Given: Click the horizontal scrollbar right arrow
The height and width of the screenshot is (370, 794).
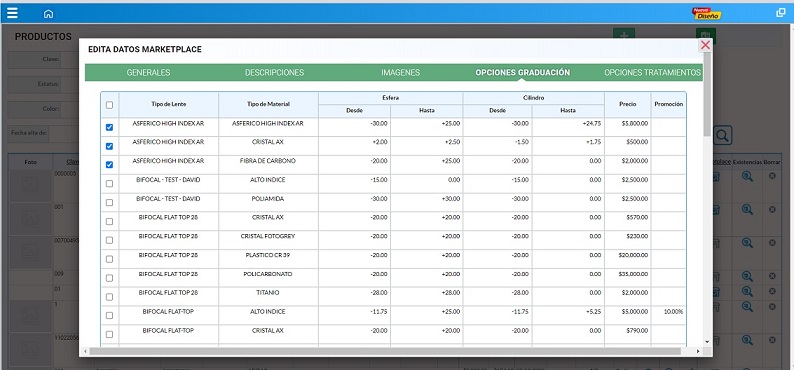Looking at the screenshot, I should (x=698, y=351).
